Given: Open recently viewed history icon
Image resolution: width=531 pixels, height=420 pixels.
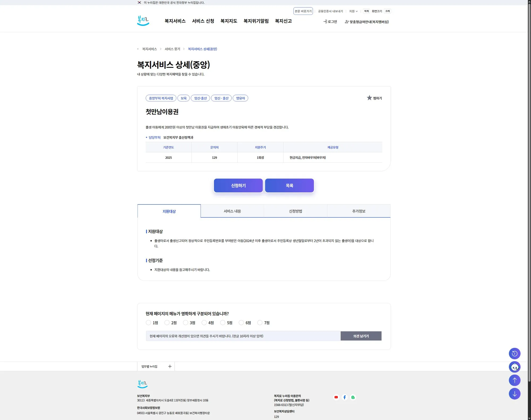Looking at the screenshot, I should [x=514, y=353].
